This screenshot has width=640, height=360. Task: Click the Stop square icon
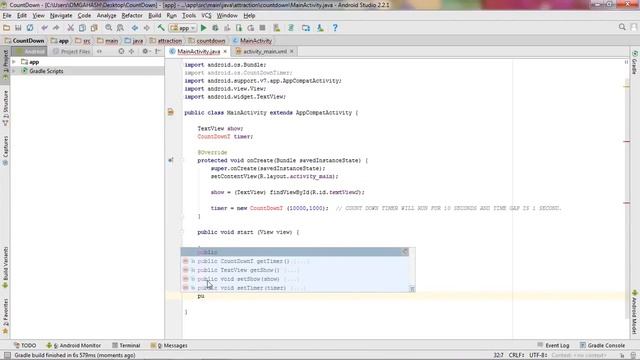coord(262,28)
